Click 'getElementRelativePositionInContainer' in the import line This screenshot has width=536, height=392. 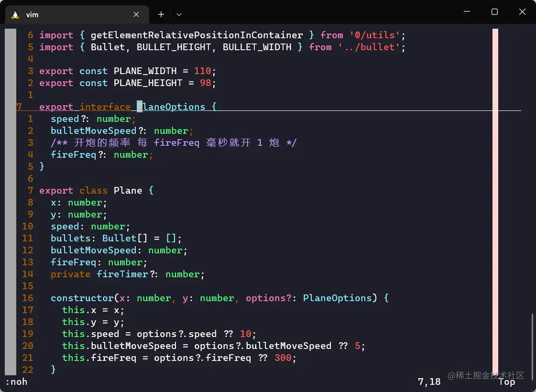click(197, 35)
